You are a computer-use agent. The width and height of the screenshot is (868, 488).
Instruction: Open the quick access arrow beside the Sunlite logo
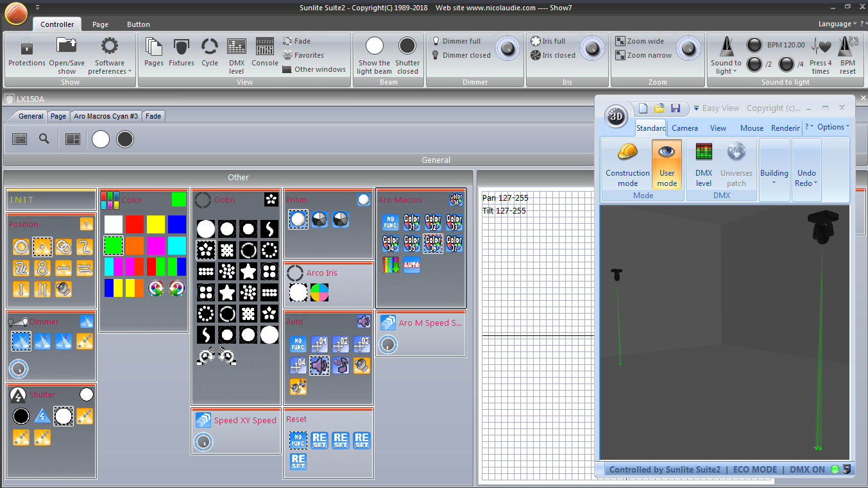(37, 7)
